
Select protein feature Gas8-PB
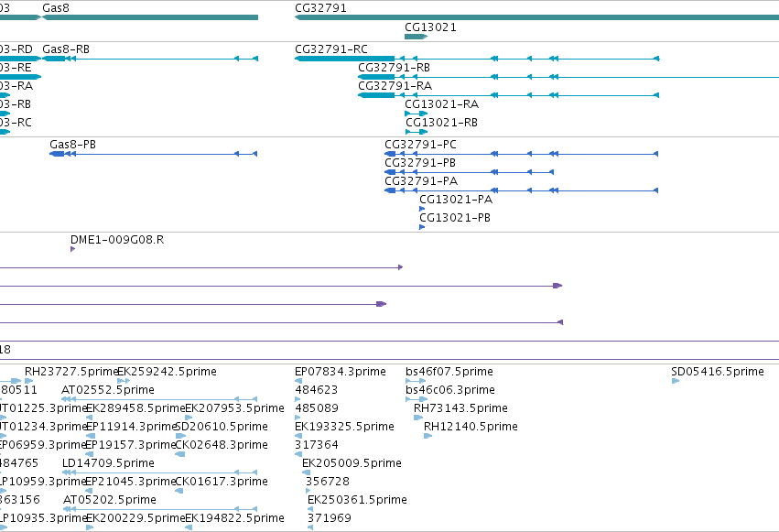click(153, 154)
